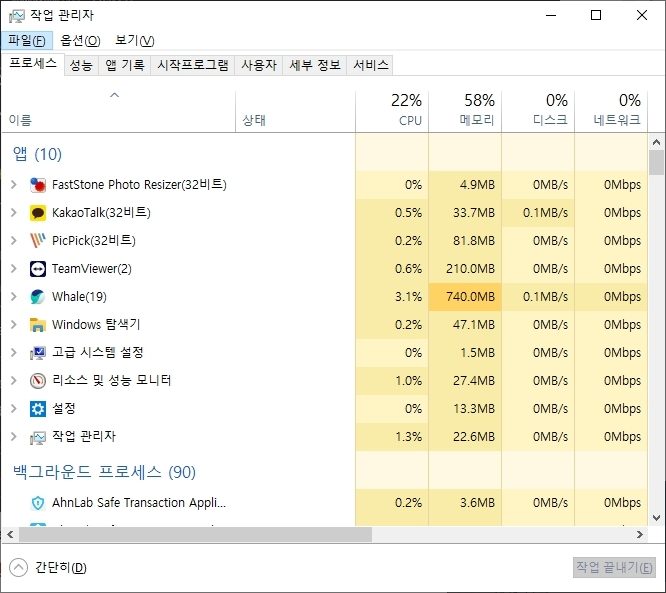Sort by the 이름 column header
This screenshot has height=593, width=666.
(118, 111)
